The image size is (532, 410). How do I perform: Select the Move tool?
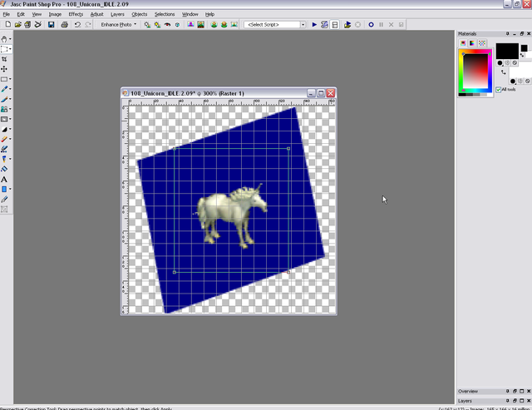point(4,69)
